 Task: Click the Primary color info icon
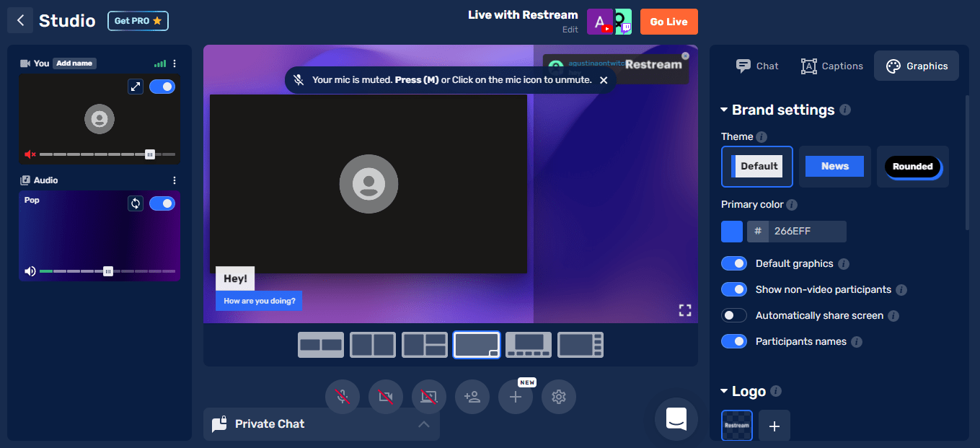[x=792, y=205]
